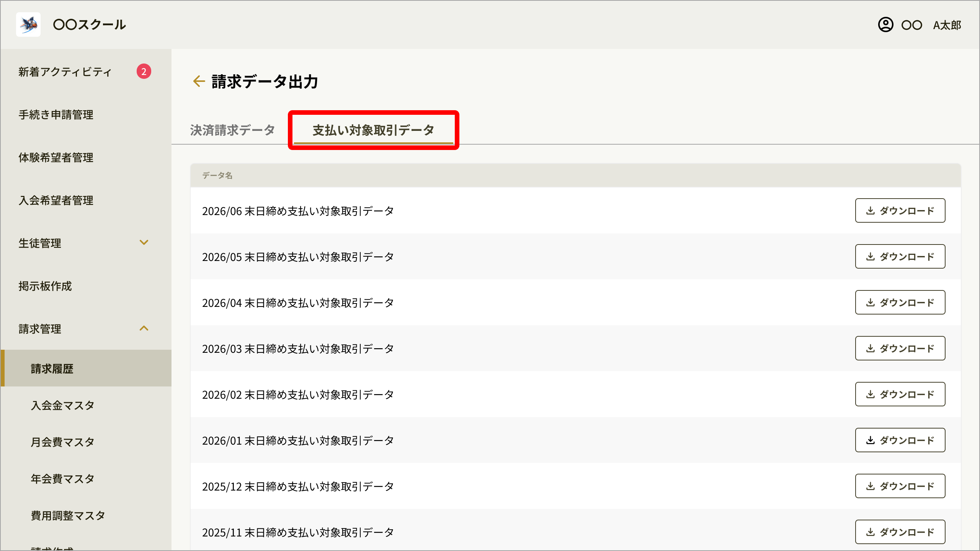980x551 pixels.
Task: Click row text 2026/03 末日締め支払い対象取引データ
Action: [x=298, y=349]
